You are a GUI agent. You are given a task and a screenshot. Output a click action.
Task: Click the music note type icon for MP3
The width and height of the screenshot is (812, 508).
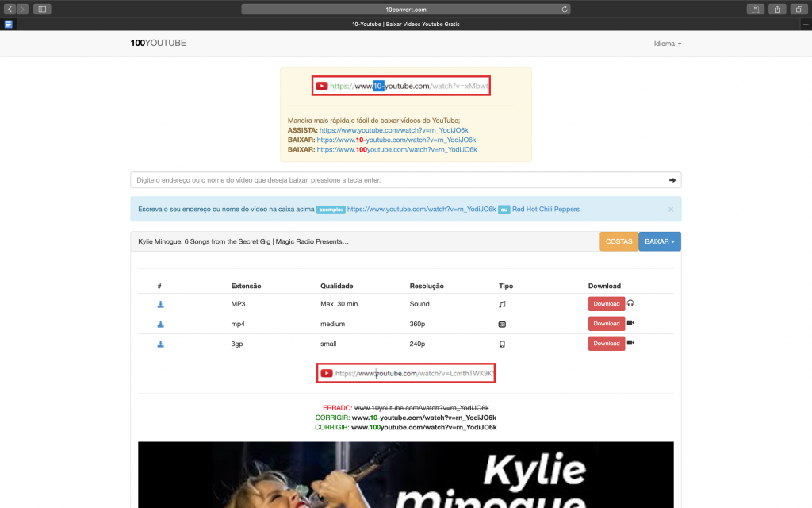502,304
